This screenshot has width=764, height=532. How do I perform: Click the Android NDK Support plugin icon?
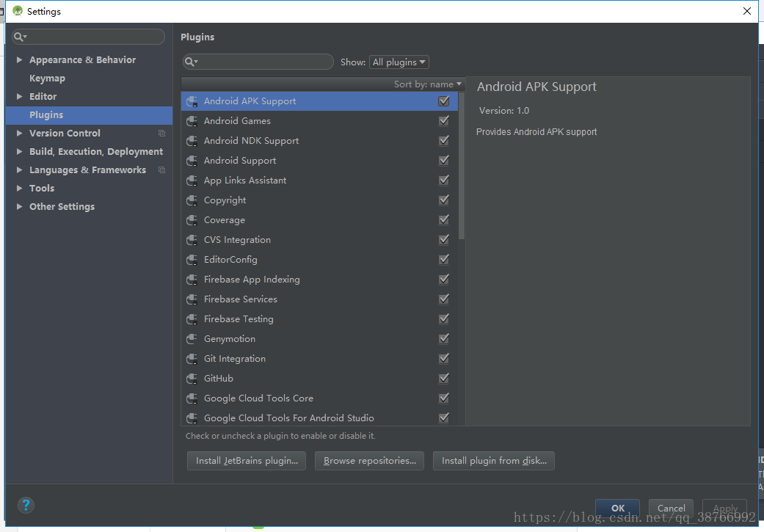click(x=192, y=141)
